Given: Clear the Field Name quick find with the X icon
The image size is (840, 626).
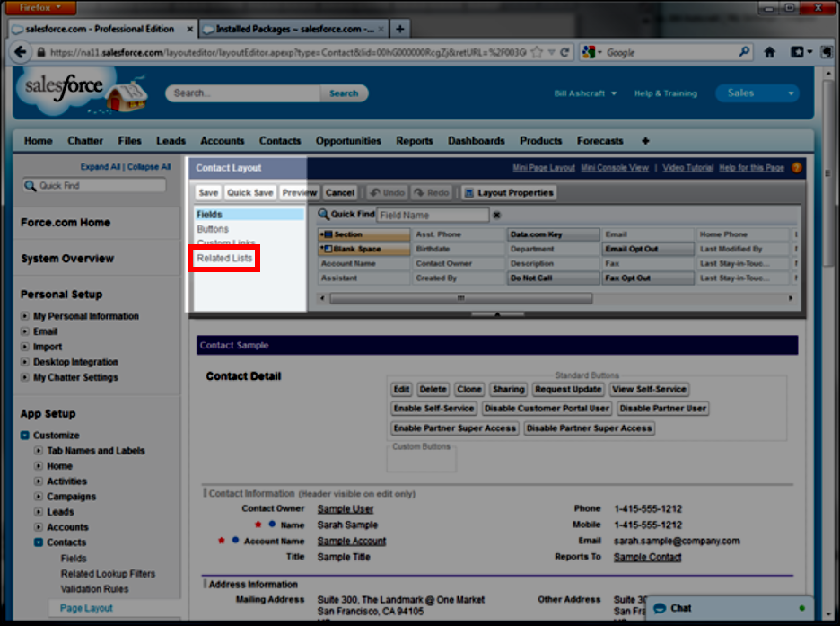Looking at the screenshot, I should pos(496,215).
